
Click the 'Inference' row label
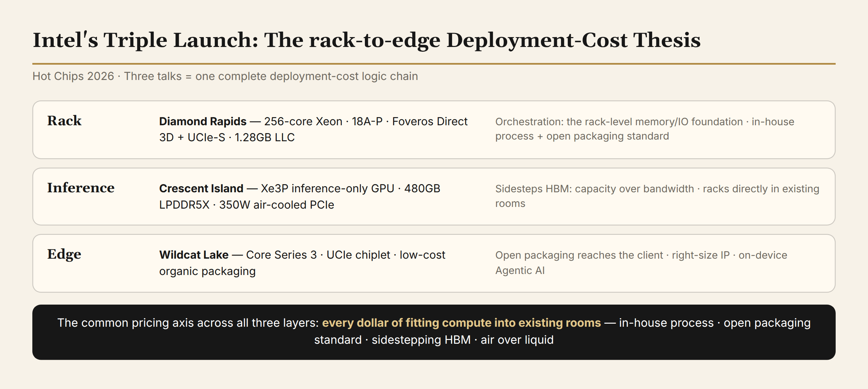(x=81, y=188)
